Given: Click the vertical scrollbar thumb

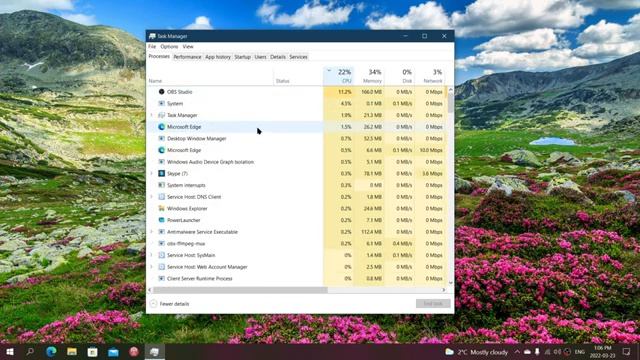Looking at the screenshot, I should click(451, 103).
